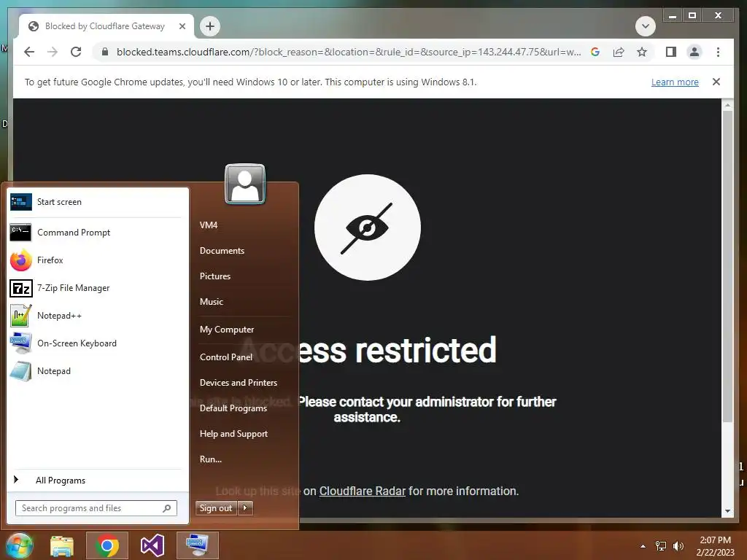Click the search magnifier icon
This screenshot has height=560, width=747.
click(x=167, y=508)
